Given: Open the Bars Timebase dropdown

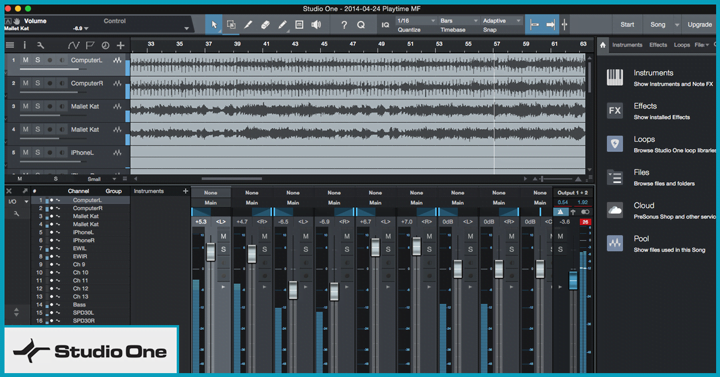Looking at the screenshot, I should [459, 21].
